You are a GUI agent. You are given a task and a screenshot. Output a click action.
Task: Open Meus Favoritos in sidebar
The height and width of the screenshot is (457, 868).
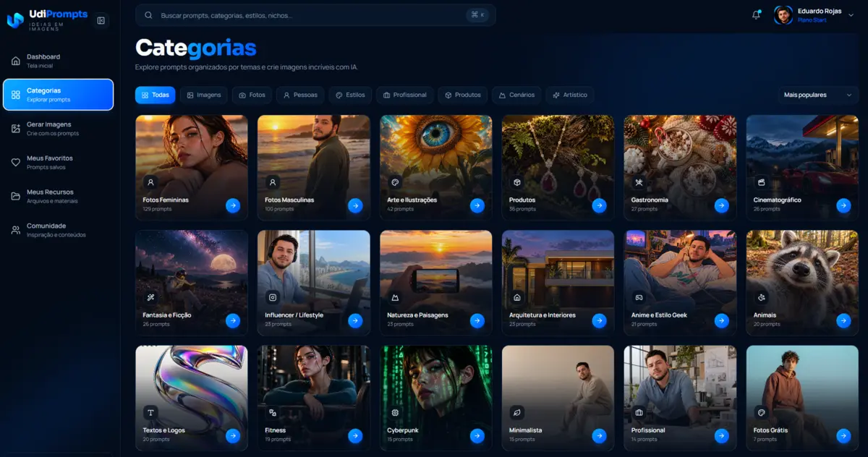pyautogui.click(x=59, y=163)
